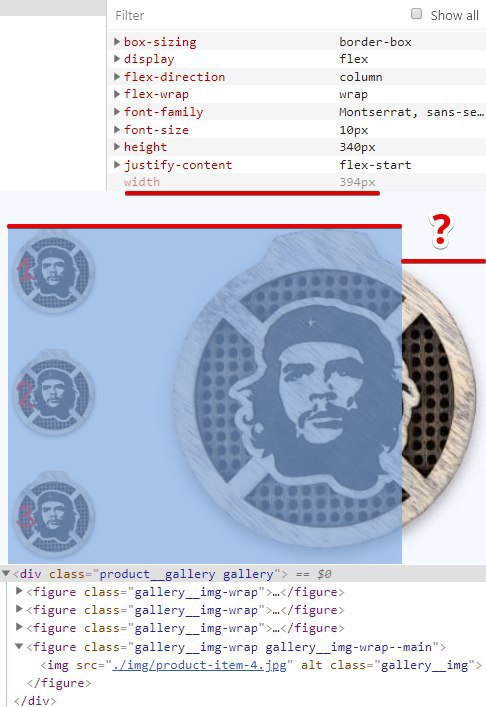Viewport: 486px width, 707px height.
Task: Expand the third gallery__img-wrap figure node
Action: 19,627
